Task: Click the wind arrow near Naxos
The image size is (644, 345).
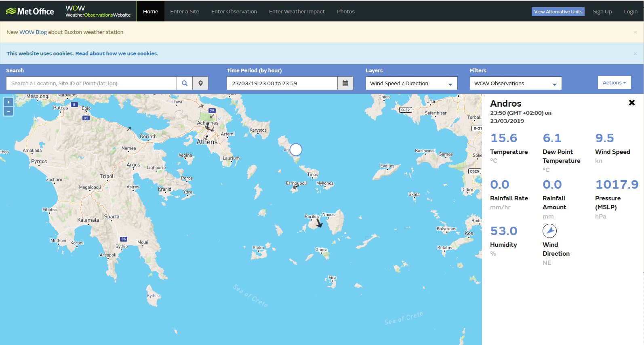Action: click(x=319, y=223)
